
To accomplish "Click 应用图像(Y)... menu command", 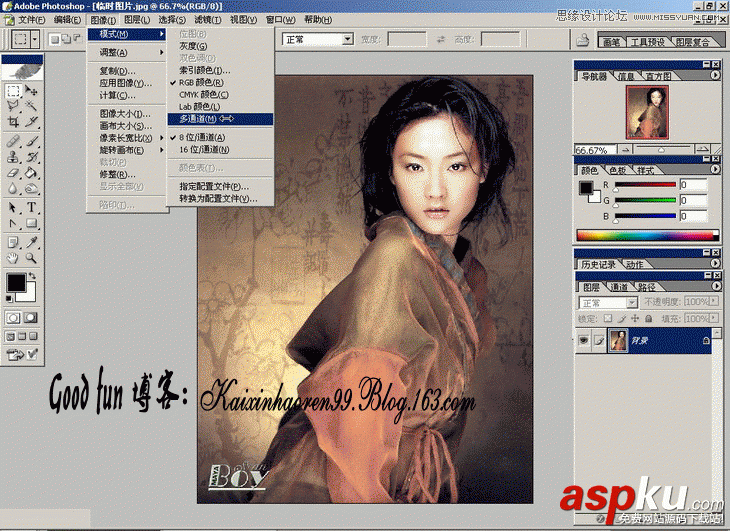I will tap(127, 83).
